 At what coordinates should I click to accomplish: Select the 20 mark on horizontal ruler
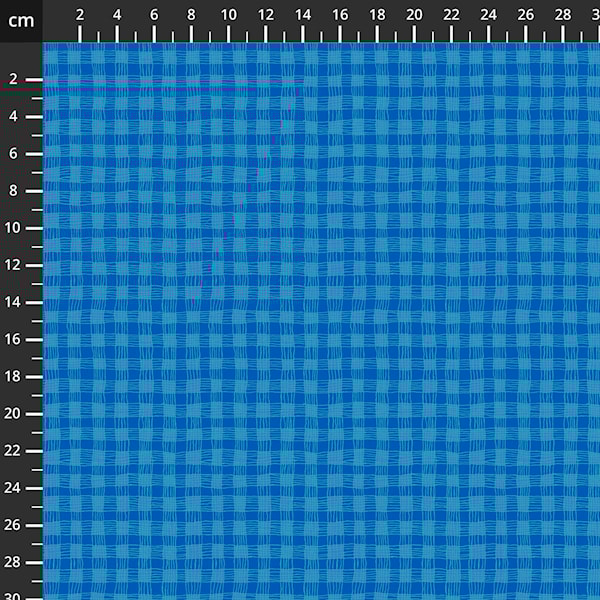[x=413, y=15]
